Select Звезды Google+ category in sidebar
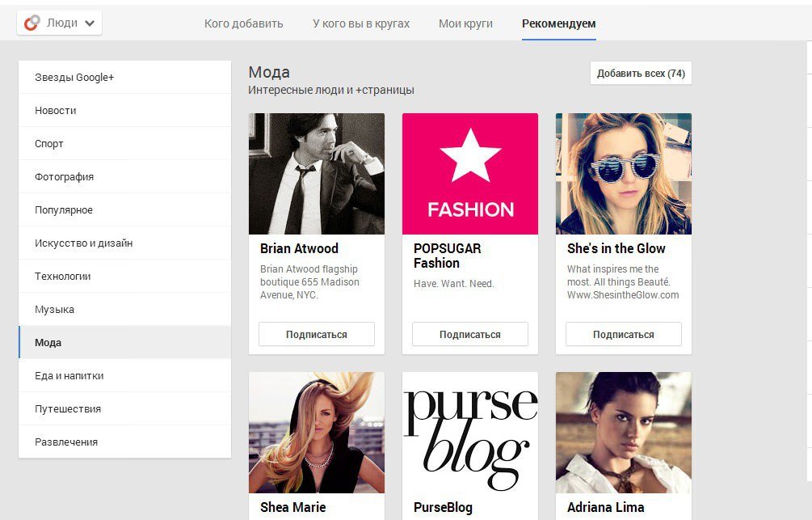812x520 pixels. tap(74, 78)
